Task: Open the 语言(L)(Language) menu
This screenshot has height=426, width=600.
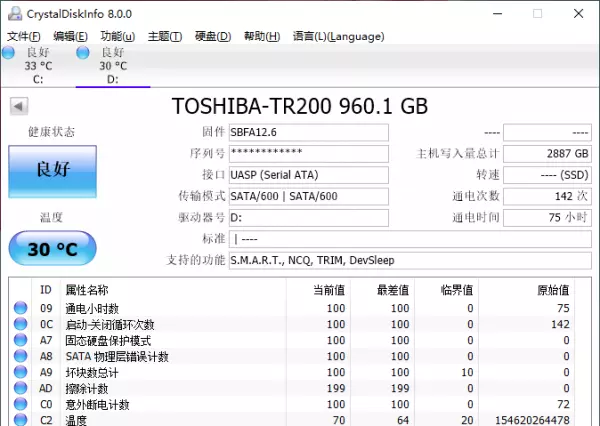Action: click(339, 36)
